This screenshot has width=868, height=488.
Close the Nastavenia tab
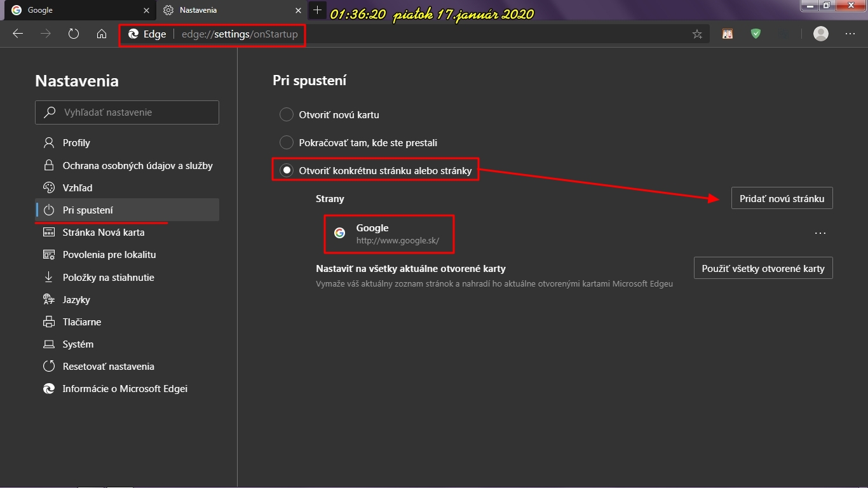click(299, 10)
